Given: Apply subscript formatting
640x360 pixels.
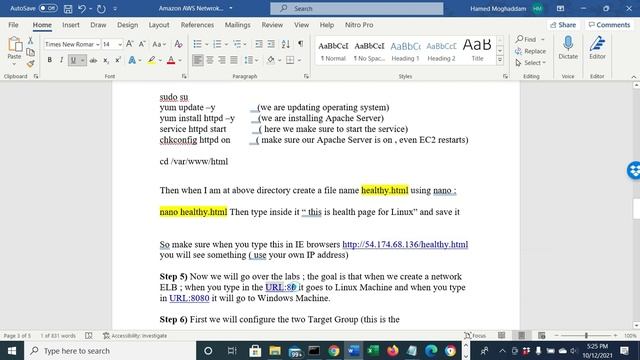Looking at the screenshot, I should [106, 60].
